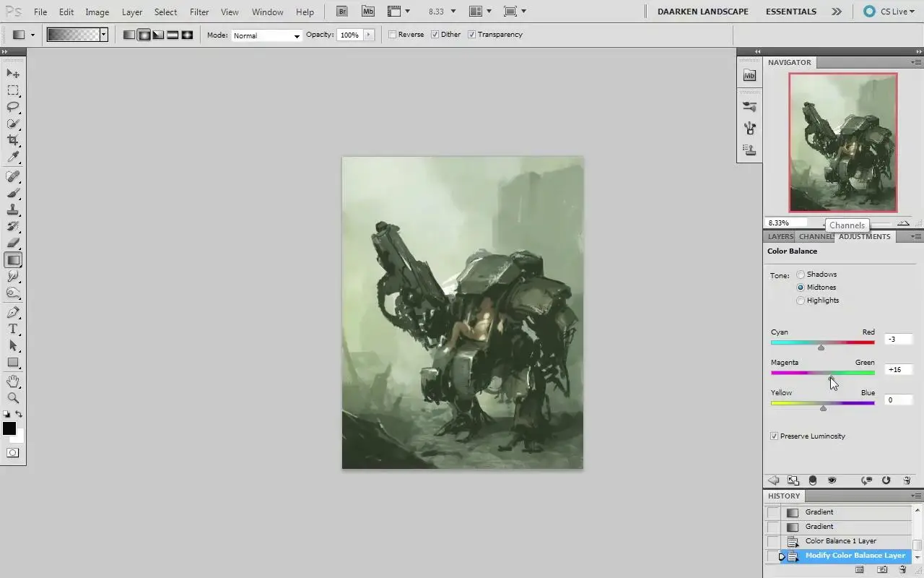The height and width of the screenshot is (578, 924).
Task: Select the Shadows tone option
Action: coord(801,275)
